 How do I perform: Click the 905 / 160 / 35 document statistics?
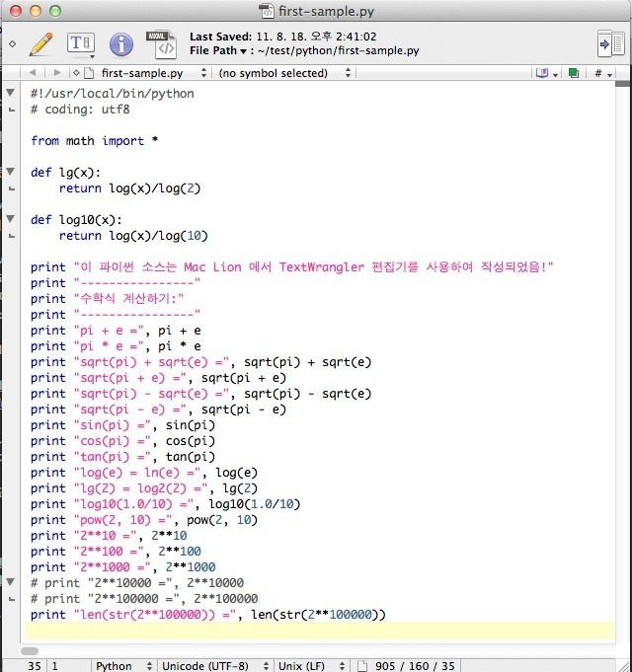point(415,665)
